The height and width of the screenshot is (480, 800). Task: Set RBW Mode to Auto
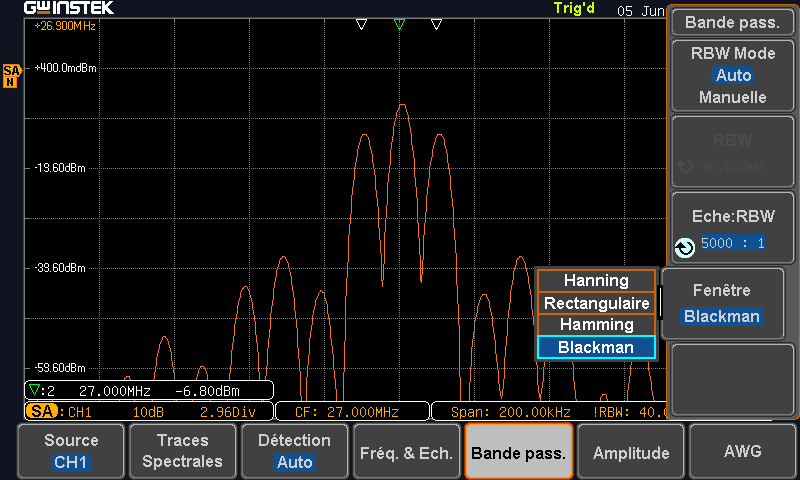733,75
